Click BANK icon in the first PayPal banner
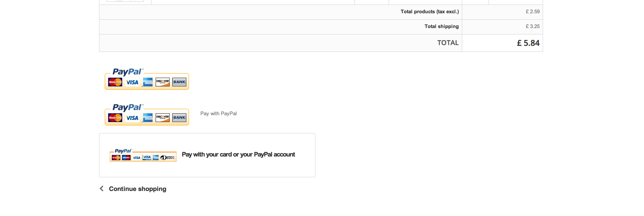 (179, 82)
